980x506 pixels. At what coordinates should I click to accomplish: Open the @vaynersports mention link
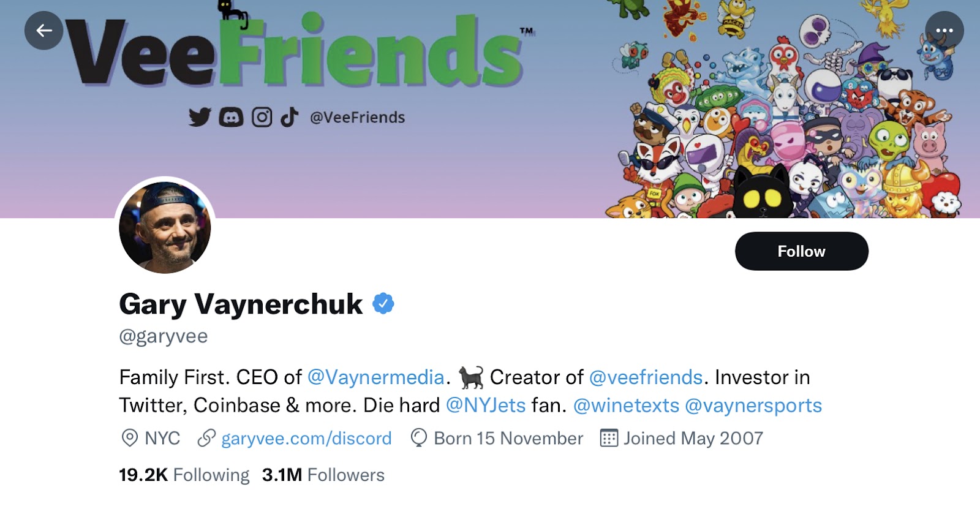coord(753,406)
